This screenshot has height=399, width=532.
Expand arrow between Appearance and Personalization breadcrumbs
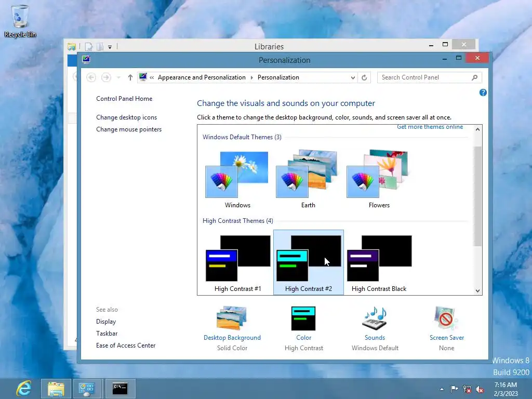[252, 78]
